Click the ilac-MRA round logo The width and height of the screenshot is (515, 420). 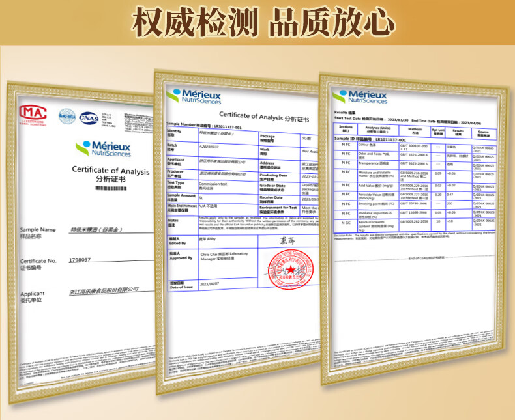click(x=67, y=116)
